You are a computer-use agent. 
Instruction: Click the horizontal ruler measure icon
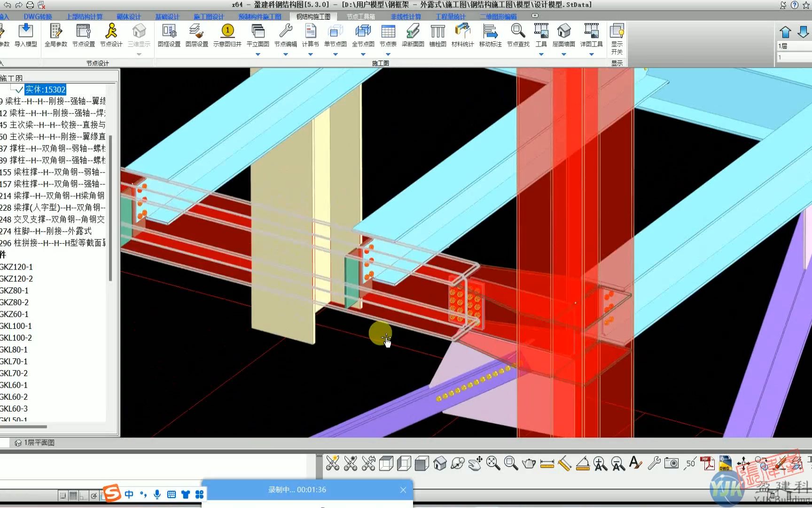click(x=547, y=464)
